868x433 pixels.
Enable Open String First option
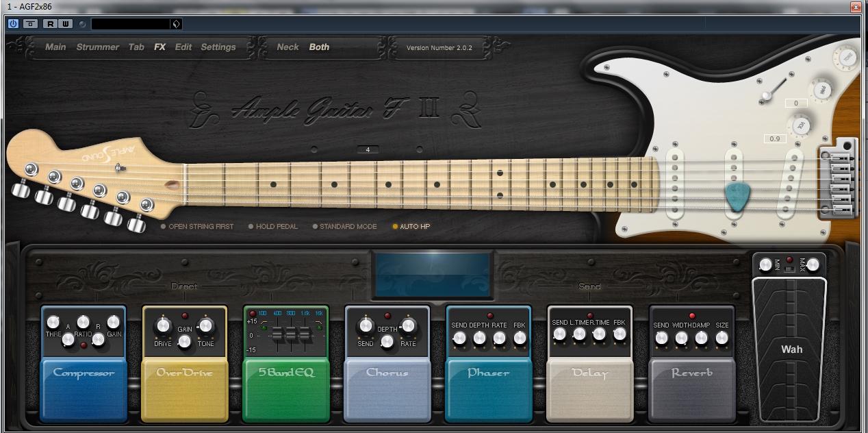[x=197, y=226]
